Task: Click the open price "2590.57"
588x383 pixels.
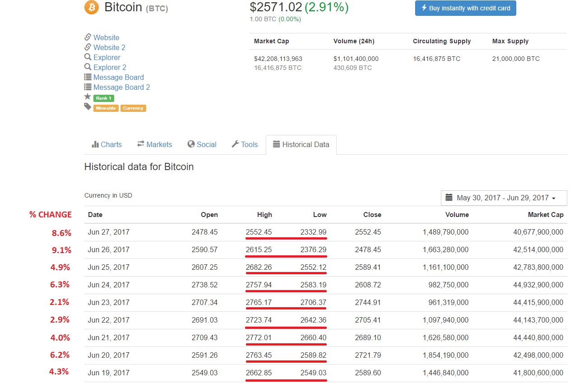Action: (x=204, y=249)
